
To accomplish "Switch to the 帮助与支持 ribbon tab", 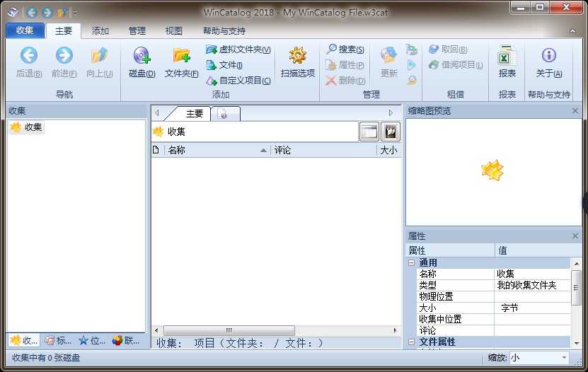I will pyautogui.click(x=224, y=30).
